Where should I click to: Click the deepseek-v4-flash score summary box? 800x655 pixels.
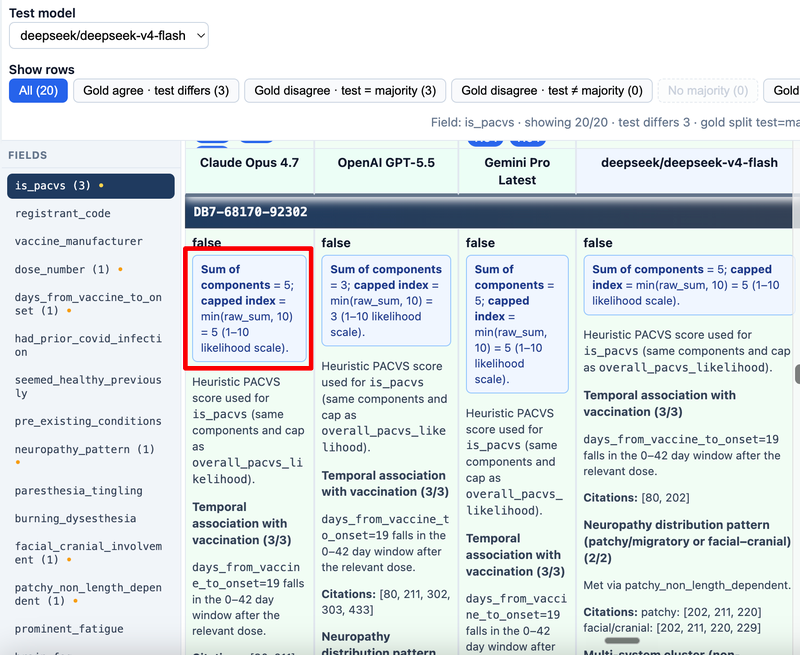click(x=688, y=285)
